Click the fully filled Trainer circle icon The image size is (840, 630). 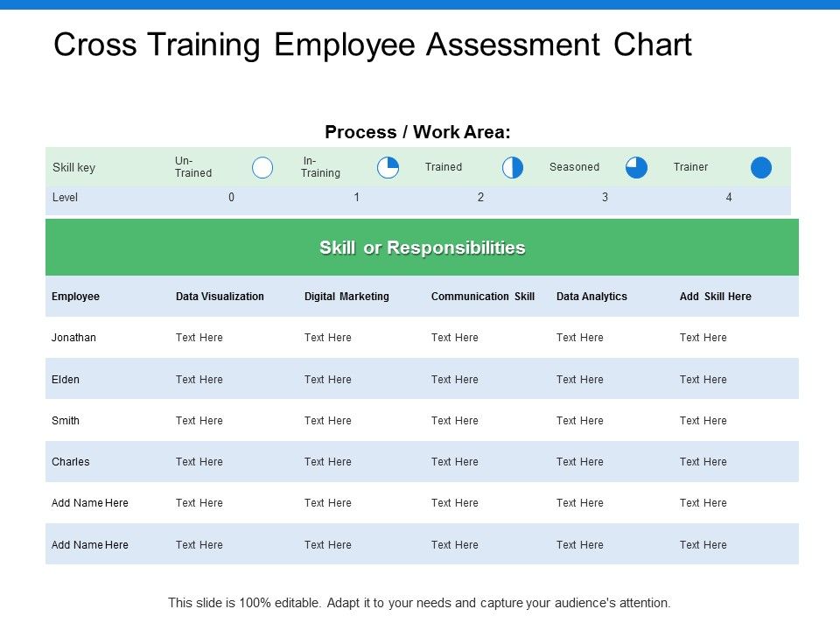[761, 167]
